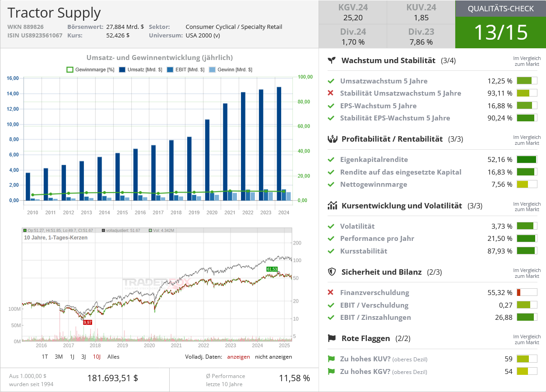Click the check mark beside Stabilität EPS-Wachstum 5 Jahre
546x392 pixels.
[331, 118]
